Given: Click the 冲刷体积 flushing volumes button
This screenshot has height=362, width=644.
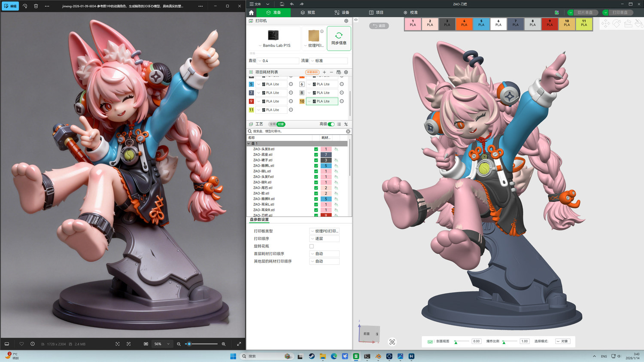Looking at the screenshot, I should (x=312, y=72).
